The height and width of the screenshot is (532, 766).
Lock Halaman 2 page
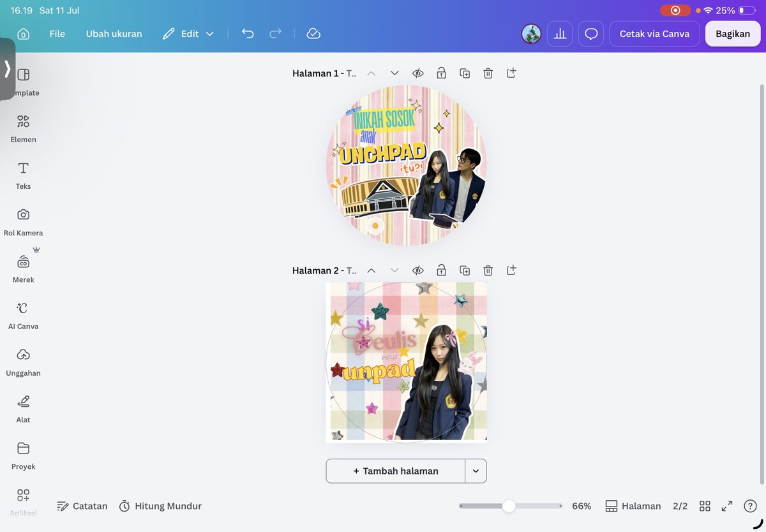pos(441,270)
